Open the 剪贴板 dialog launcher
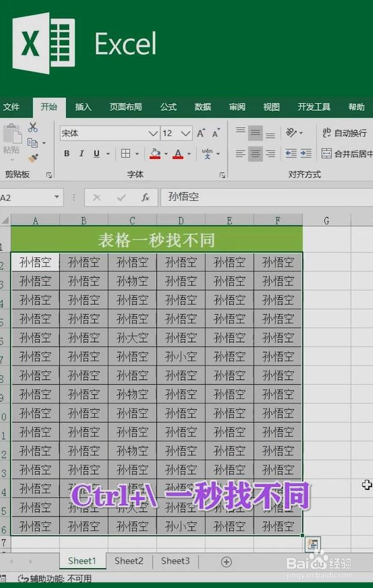 coord(49,175)
